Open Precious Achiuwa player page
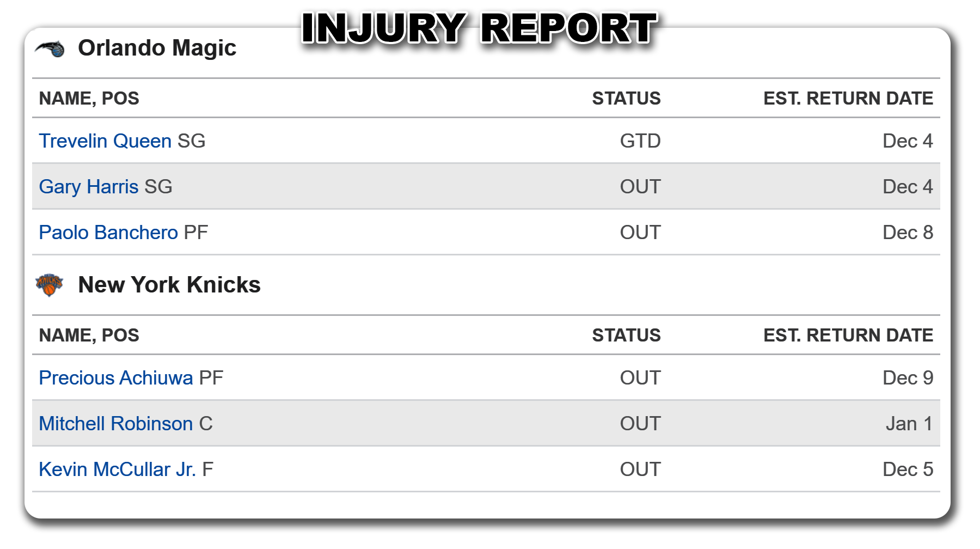980x549 pixels. [x=116, y=378]
